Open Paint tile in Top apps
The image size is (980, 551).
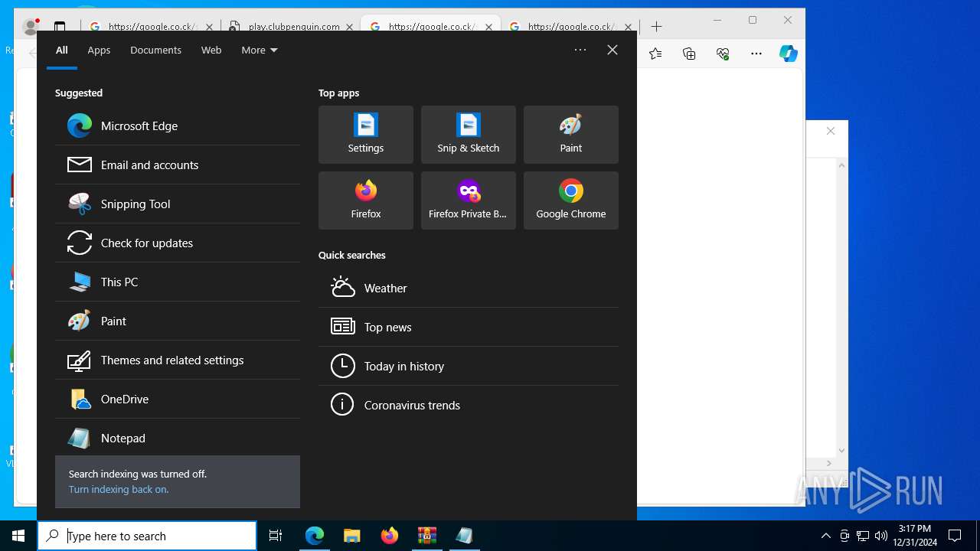pyautogui.click(x=571, y=135)
